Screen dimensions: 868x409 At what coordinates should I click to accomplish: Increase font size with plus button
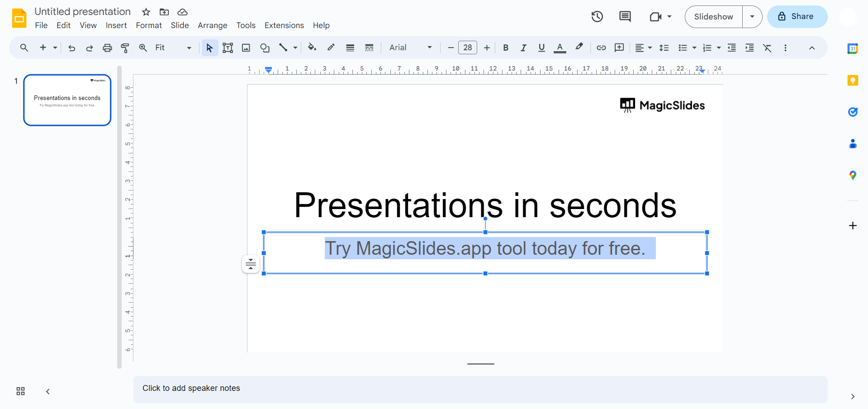tap(487, 48)
